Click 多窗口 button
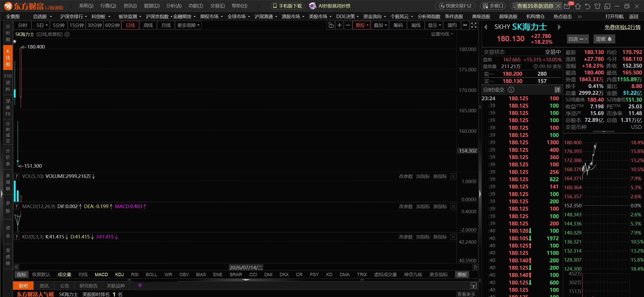The image size is (644, 297). coord(493,6)
